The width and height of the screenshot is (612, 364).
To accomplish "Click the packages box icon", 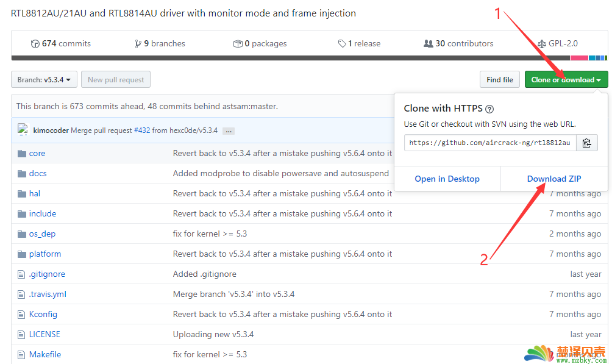I will click(x=238, y=44).
